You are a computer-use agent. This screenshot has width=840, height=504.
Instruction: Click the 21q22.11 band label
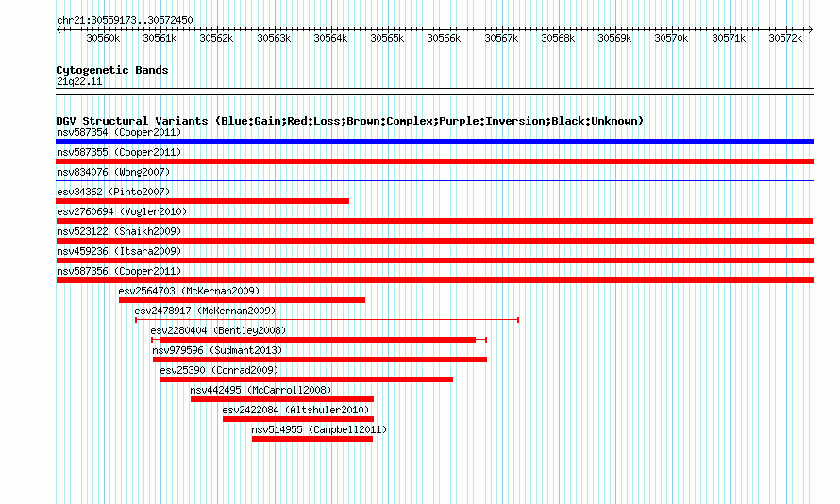pyautogui.click(x=79, y=81)
